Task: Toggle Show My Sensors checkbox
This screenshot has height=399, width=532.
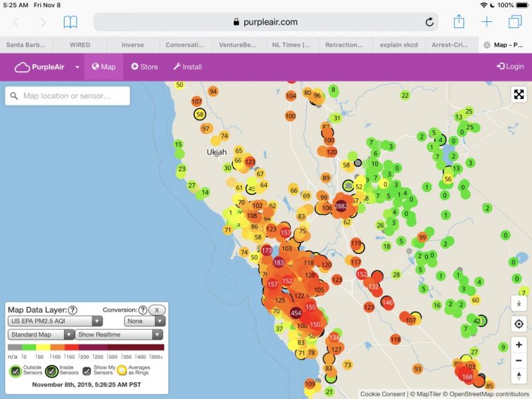Action: pos(87,371)
